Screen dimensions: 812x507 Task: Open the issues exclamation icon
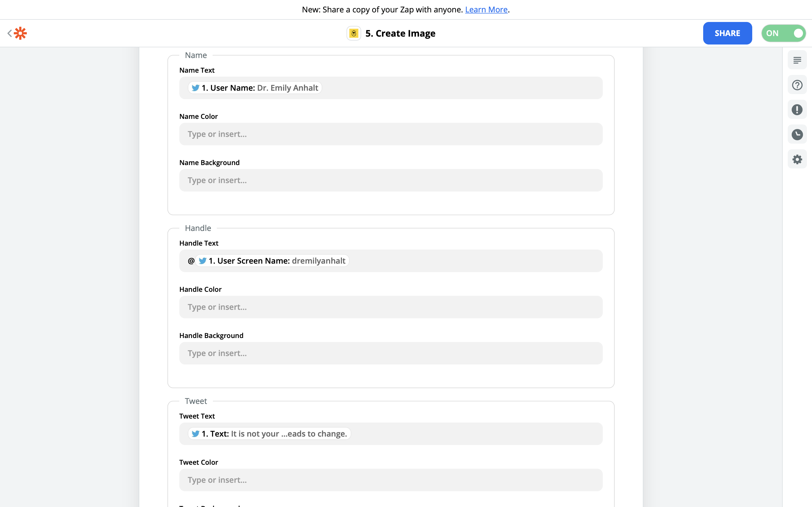tap(797, 110)
